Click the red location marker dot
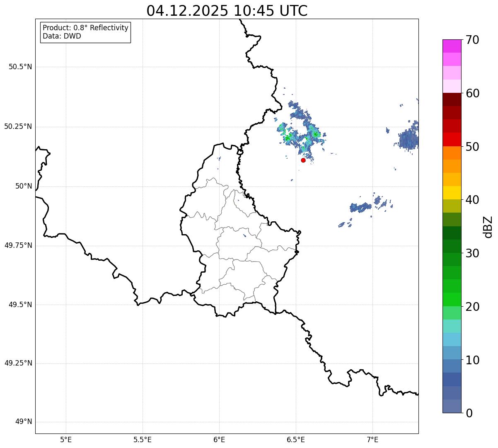This screenshot has height=448, width=498. click(303, 160)
